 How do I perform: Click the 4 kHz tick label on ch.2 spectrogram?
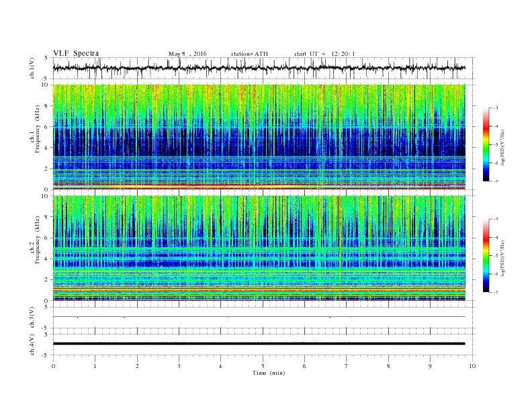tap(47, 259)
